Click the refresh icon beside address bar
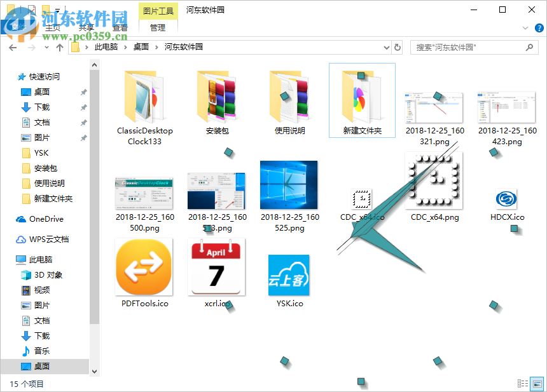This screenshot has width=547, height=392. tap(398, 47)
